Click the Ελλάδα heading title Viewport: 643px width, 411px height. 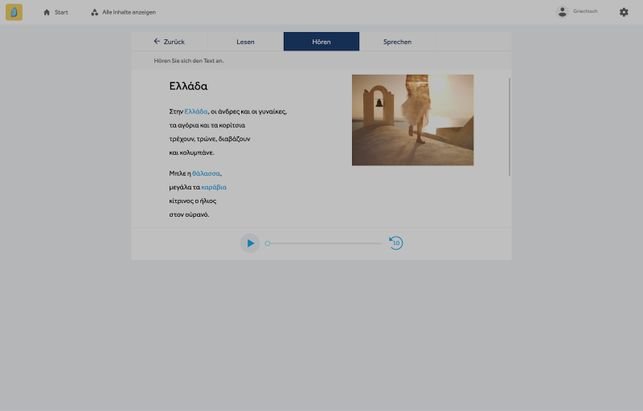click(x=188, y=87)
